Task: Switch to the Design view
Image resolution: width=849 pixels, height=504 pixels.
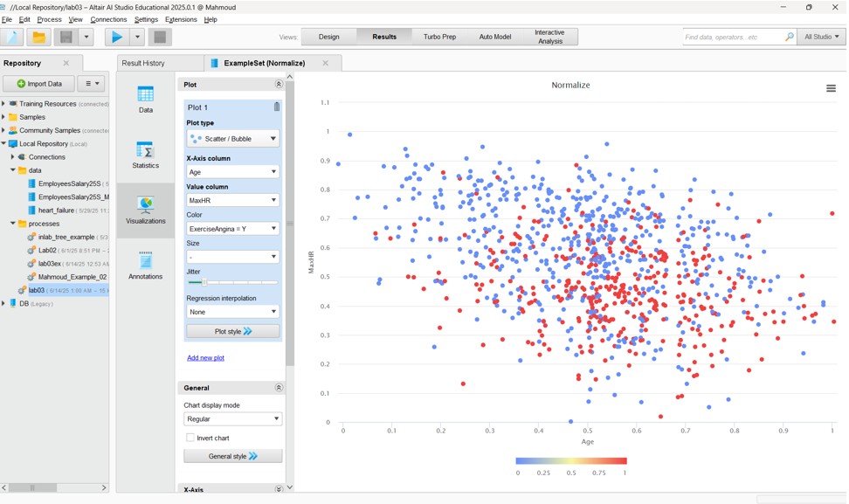Action: [328, 37]
